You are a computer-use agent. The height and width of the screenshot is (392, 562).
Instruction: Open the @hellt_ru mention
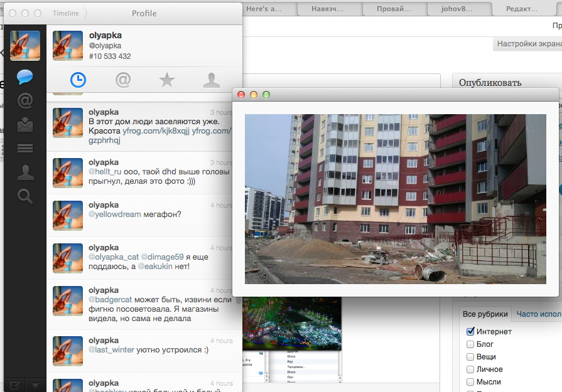(105, 172)
